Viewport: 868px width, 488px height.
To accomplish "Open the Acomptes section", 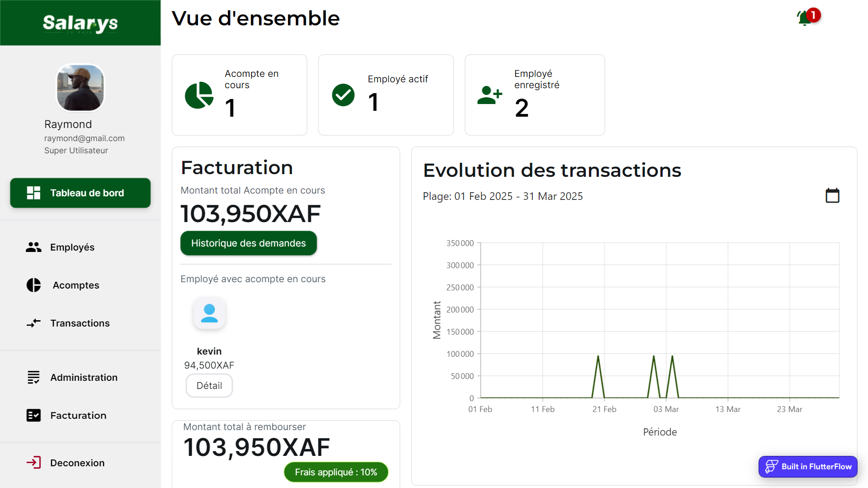I will [76, 285].
